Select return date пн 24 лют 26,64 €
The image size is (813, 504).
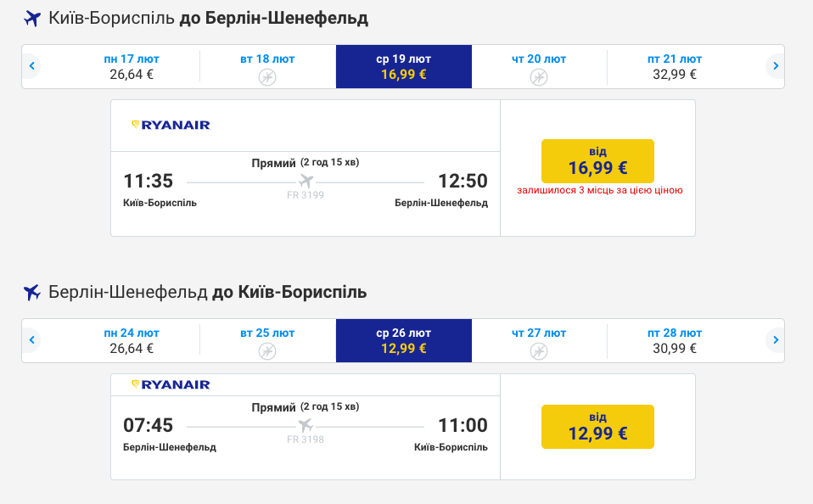click(132, 340)
